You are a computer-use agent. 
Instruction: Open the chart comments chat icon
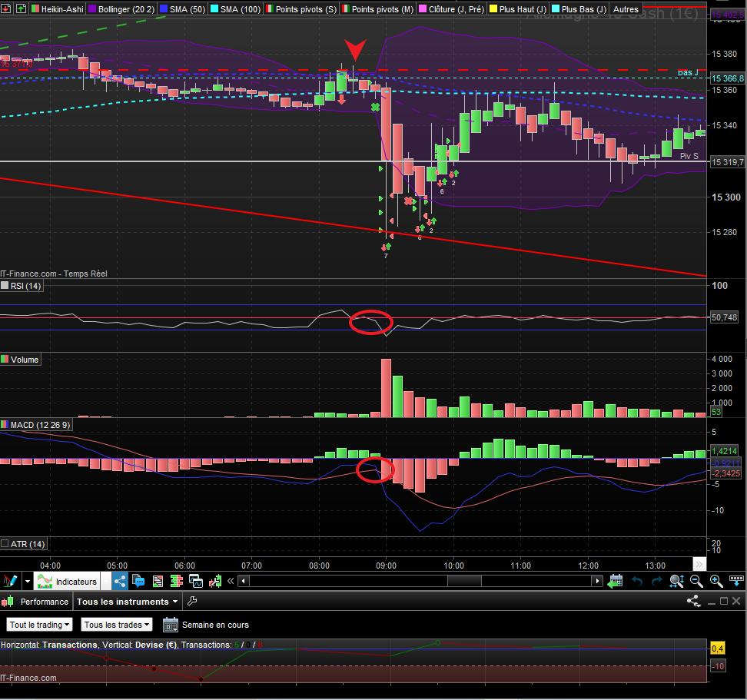click(138, 581)
